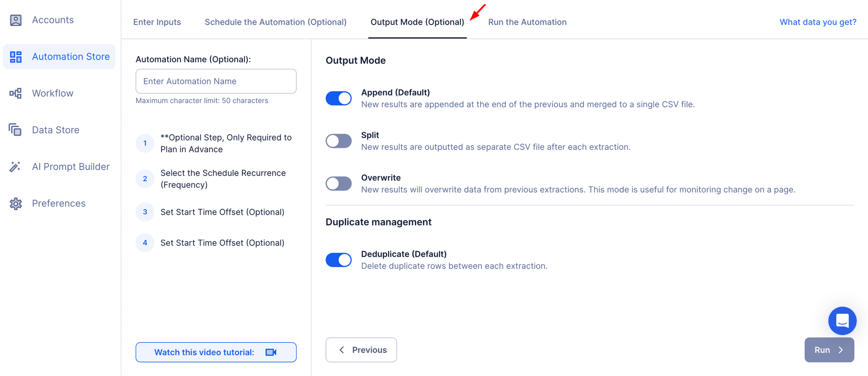Disable the Append (Default) toggle
The width and height of the screenshot is (868, 376).
[x=339, y=99]
